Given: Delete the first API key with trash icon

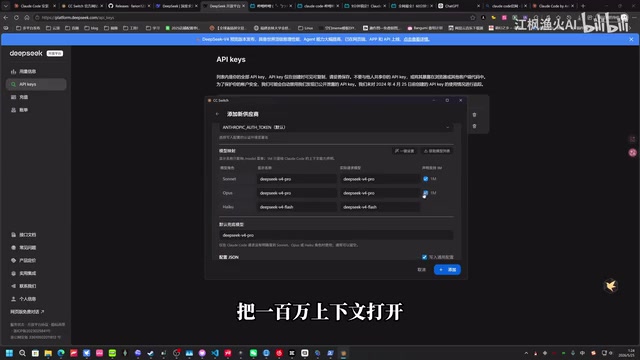Looking at the screenshot, I should [x=474, y=115].
